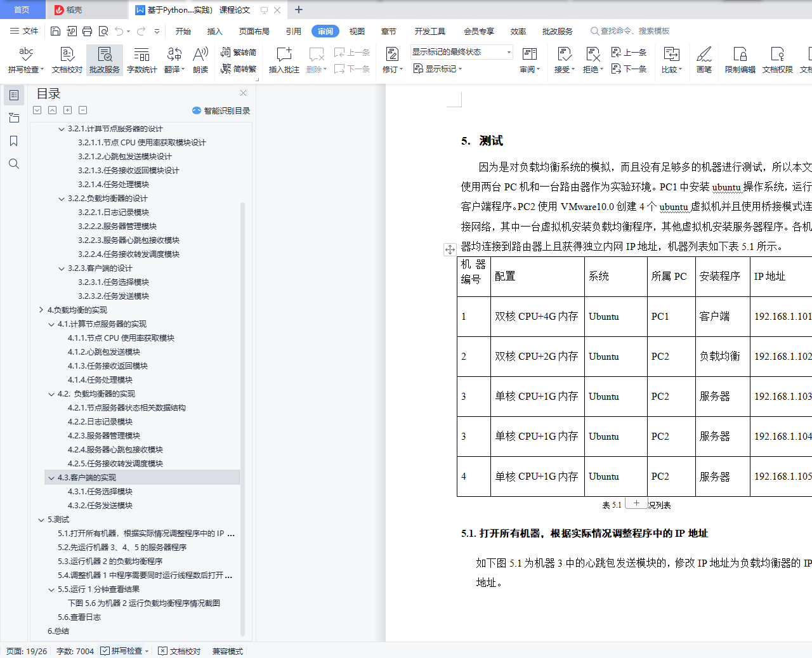Click the plus box icon under 目录

pos(68,110)
